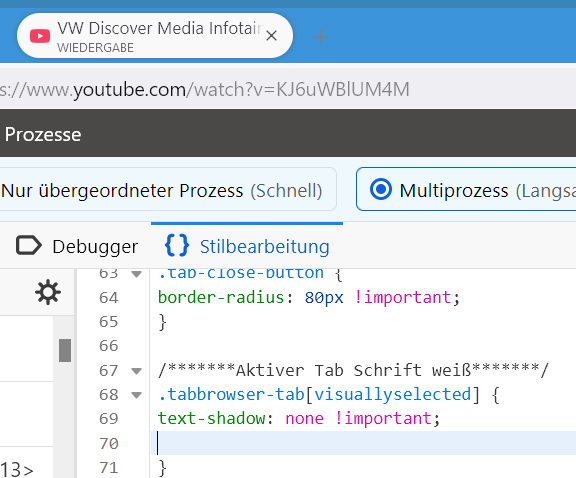Collapse the rule at line 63
576x478 pixels.
(137, 274)
